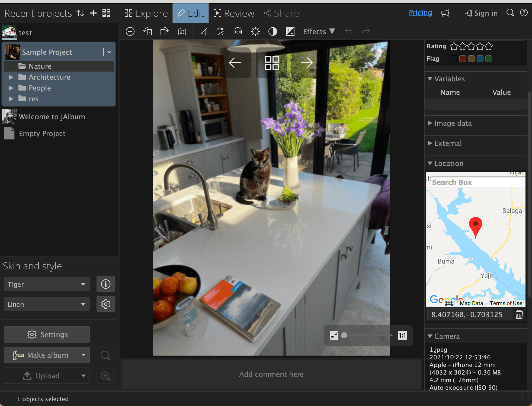This screenshot has height=406, width=532.
Task: Open the brightness adjustment tool
Action: pos(255,32)
